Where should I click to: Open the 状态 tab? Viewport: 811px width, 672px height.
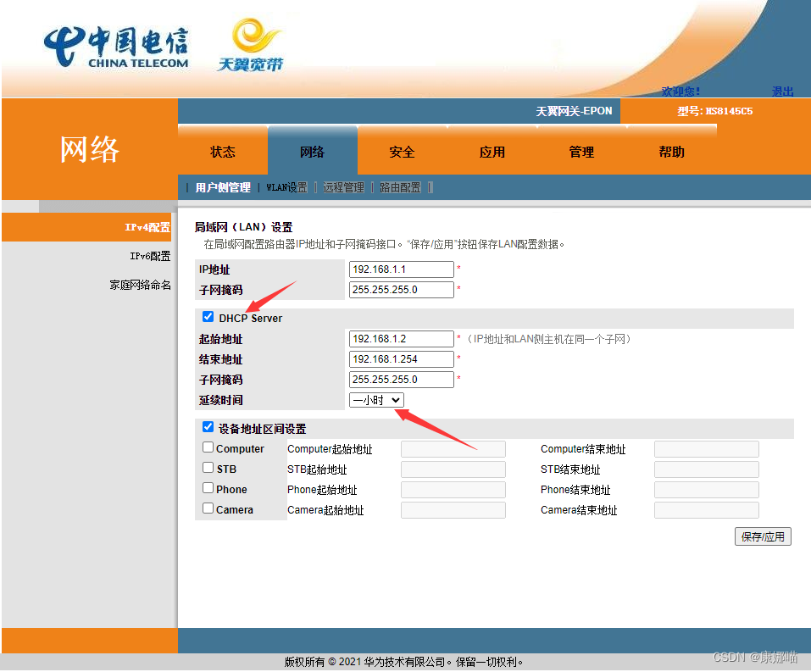(x=223, y=152)
